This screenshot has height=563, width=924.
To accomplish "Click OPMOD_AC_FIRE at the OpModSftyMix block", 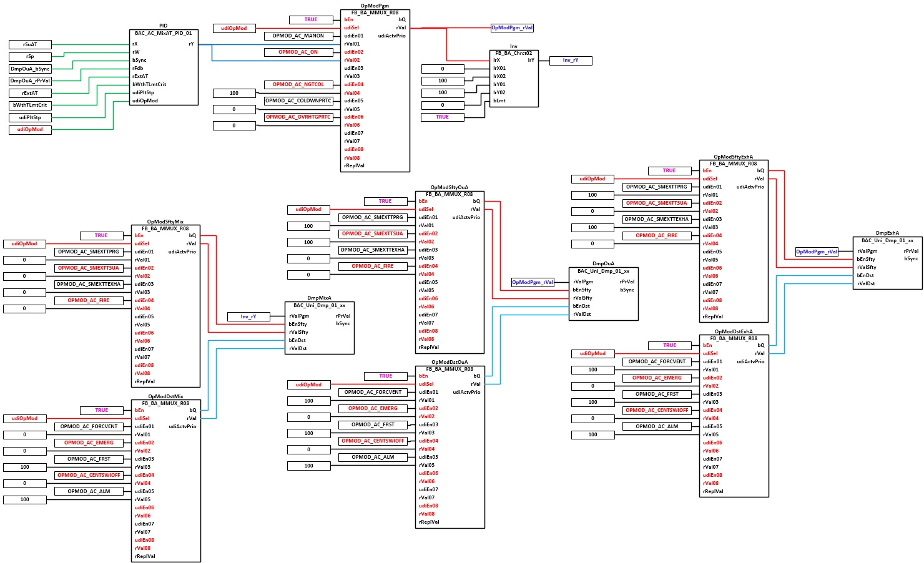I will pyautogui.click(x=89, y=301).
